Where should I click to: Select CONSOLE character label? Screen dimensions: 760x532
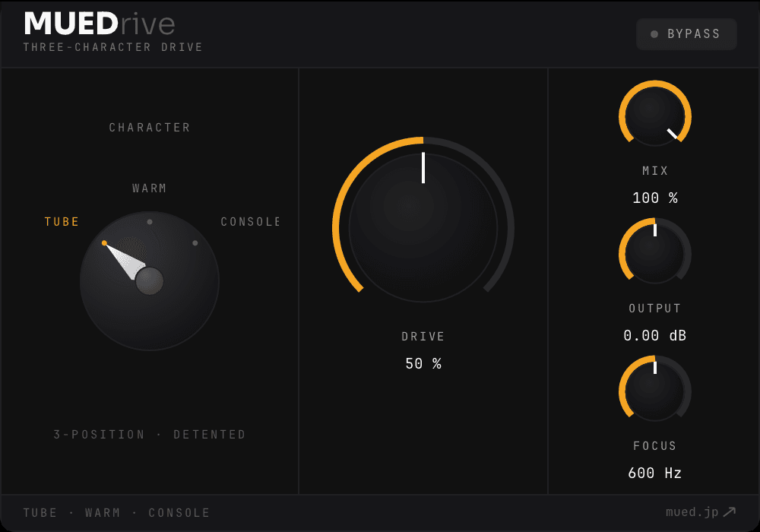coord(251,222)
